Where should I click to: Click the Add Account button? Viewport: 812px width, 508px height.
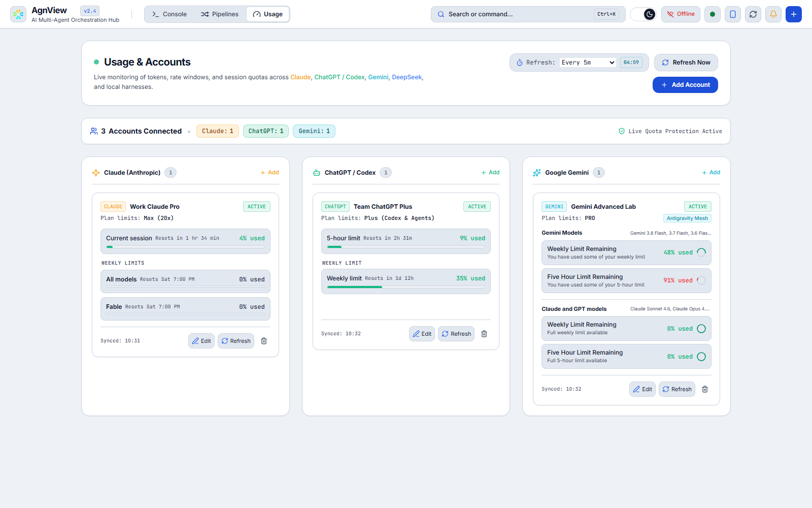(685, 85)
